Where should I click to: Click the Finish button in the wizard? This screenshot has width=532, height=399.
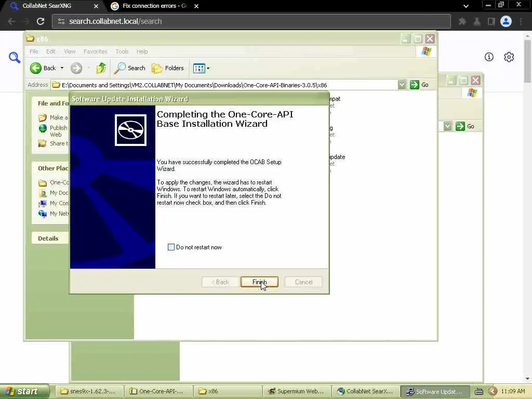259,282
